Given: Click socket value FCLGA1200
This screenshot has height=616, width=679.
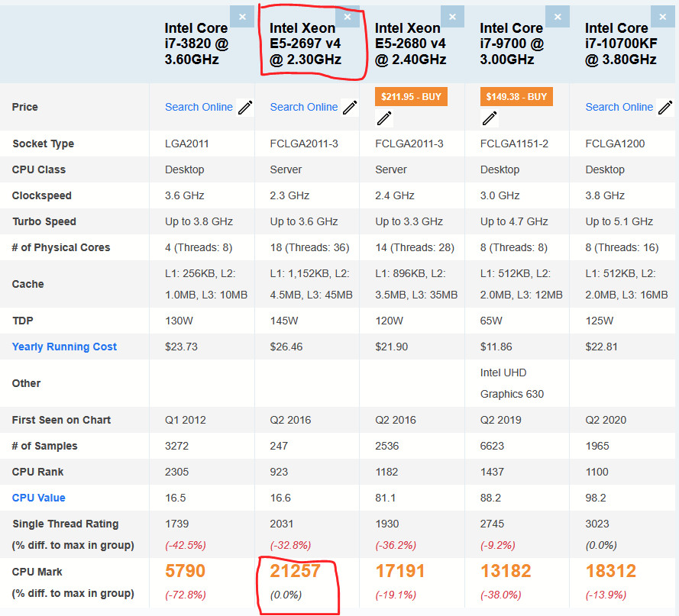Looking at the screenshot, I should [x=615, y=144].
